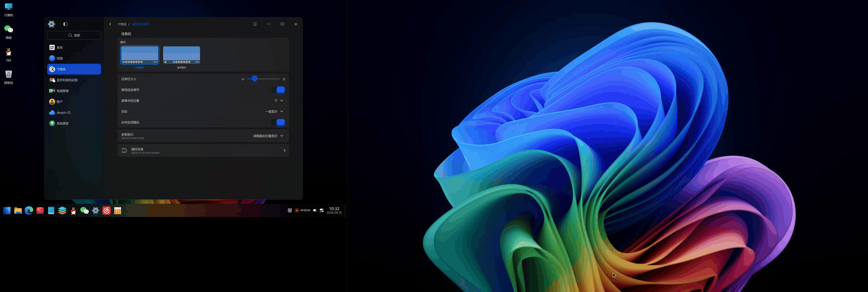Click the volume speaker tray icon

pos(315,211)
